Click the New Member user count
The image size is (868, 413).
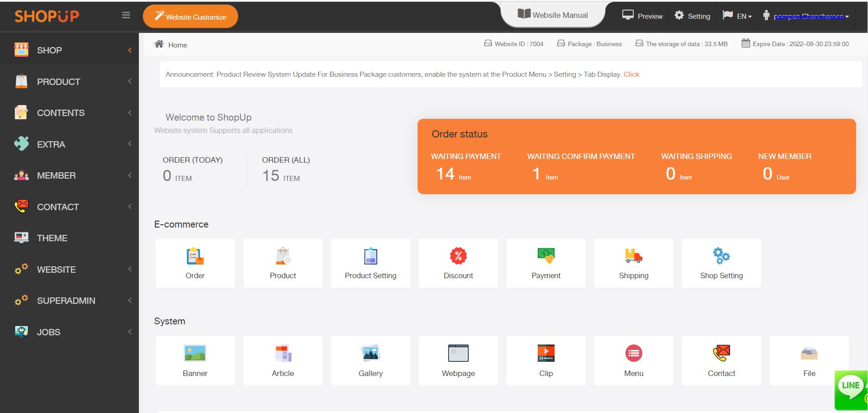pyautogui.click(x=776, y=174)
